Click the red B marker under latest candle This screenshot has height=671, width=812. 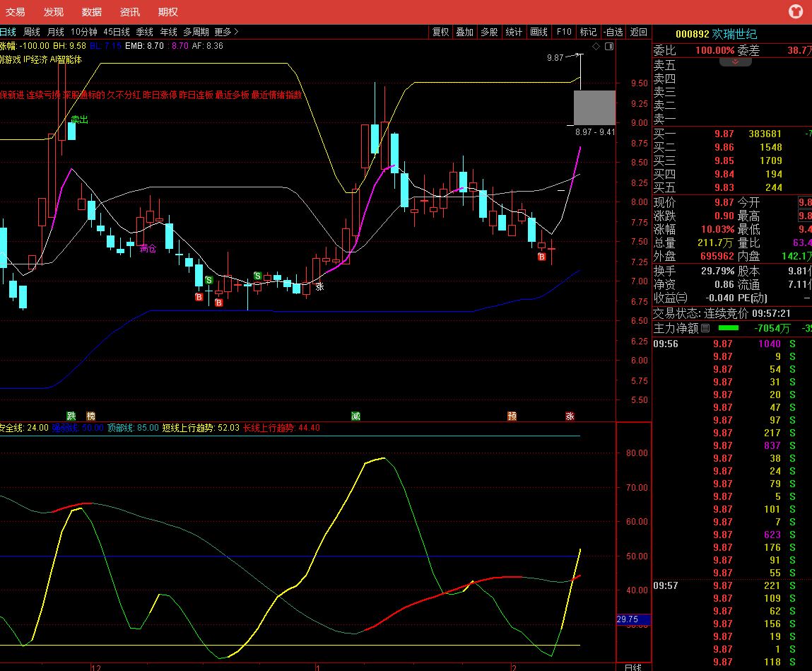pos(542,257)
